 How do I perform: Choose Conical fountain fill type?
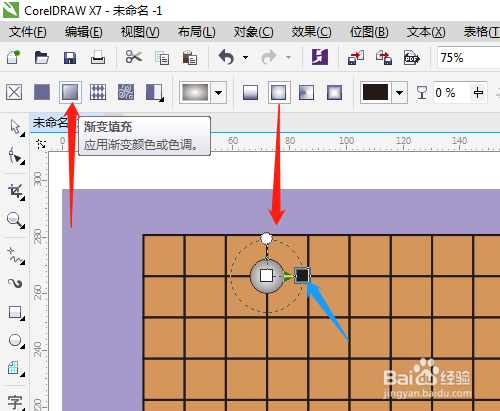[306, 92]
